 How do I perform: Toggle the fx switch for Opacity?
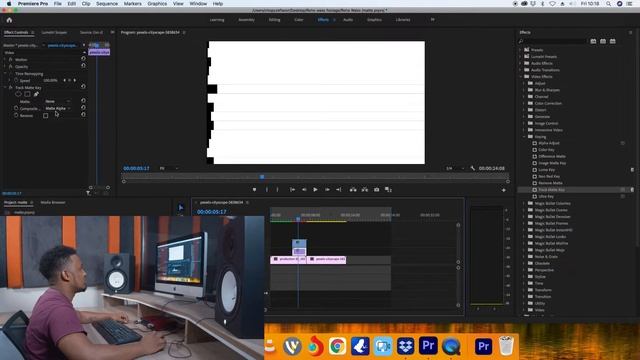tap(11, 67)
